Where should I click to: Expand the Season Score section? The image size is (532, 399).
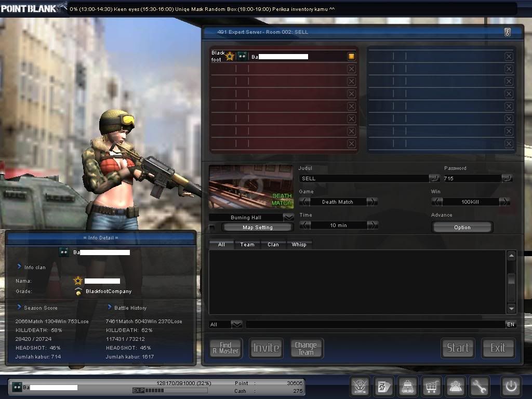pyautogui.click(x=19, y=307)
